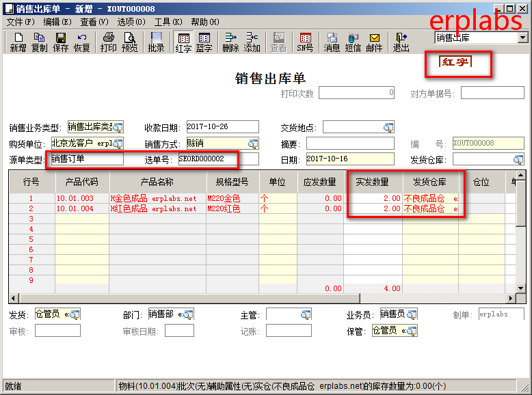Viewport: 532px width, 395px height.
Task: Open the 编辑(E) menu
Action: pos(57,22)
